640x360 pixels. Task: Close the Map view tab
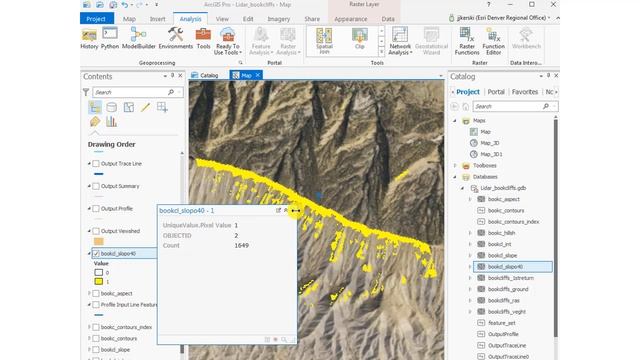[x=258, y=75]
